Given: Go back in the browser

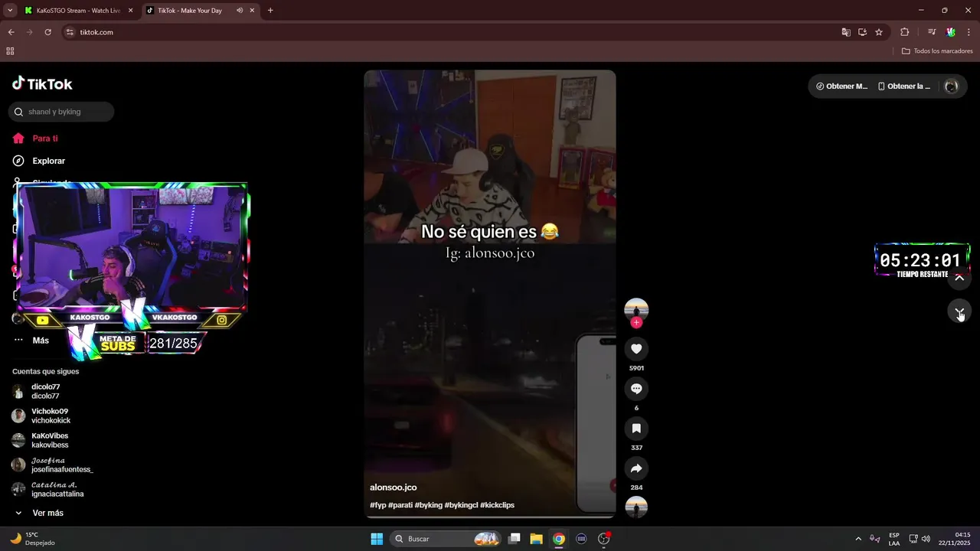Looking at the screenshot, I should pos(11,32).
